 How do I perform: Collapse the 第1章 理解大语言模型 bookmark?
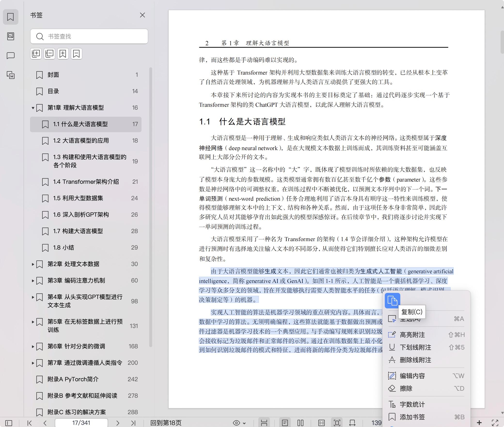[33, 108]
